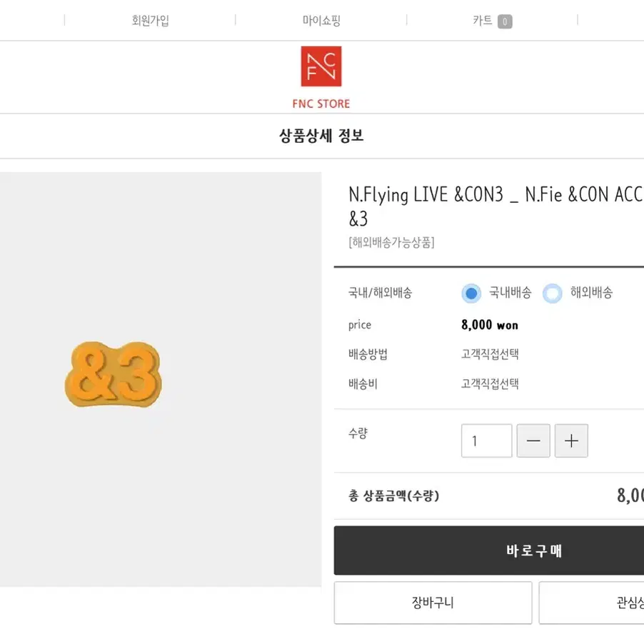Decrease quantity with the minus button

point(533,441)
